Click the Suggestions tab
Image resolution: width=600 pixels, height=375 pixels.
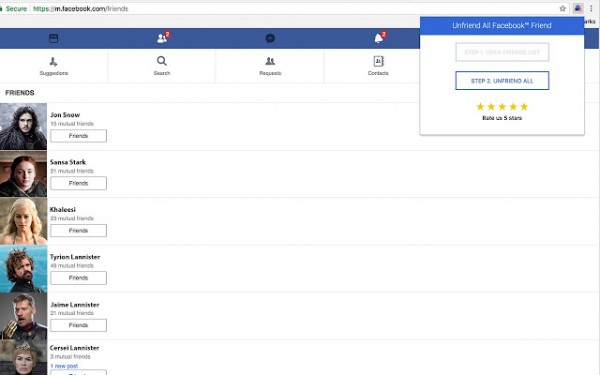54,66
